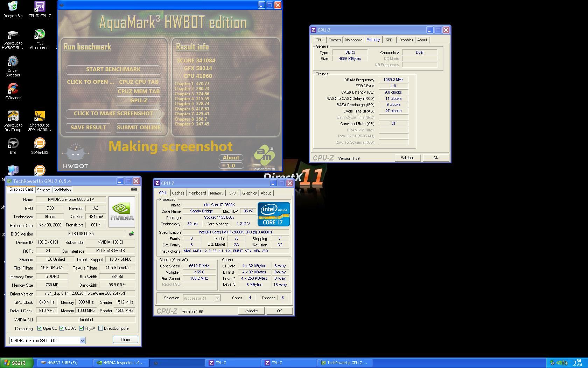
Task: Click AquaMark window title bar icon
Action: point(62,5)
